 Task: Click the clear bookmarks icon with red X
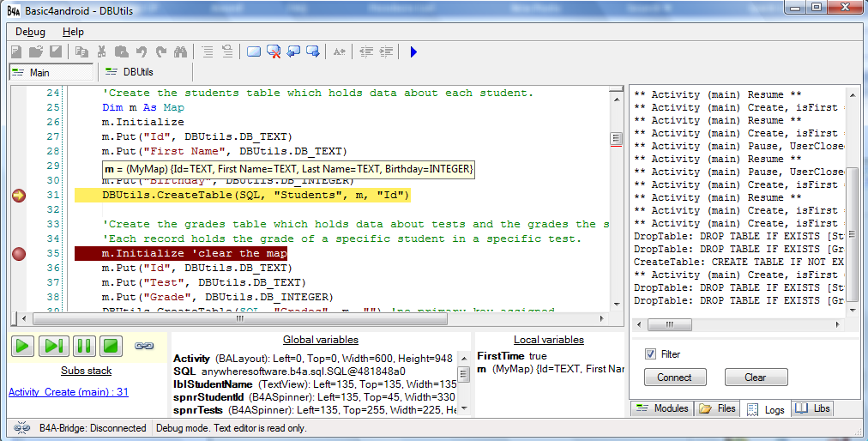click(274, 52)
